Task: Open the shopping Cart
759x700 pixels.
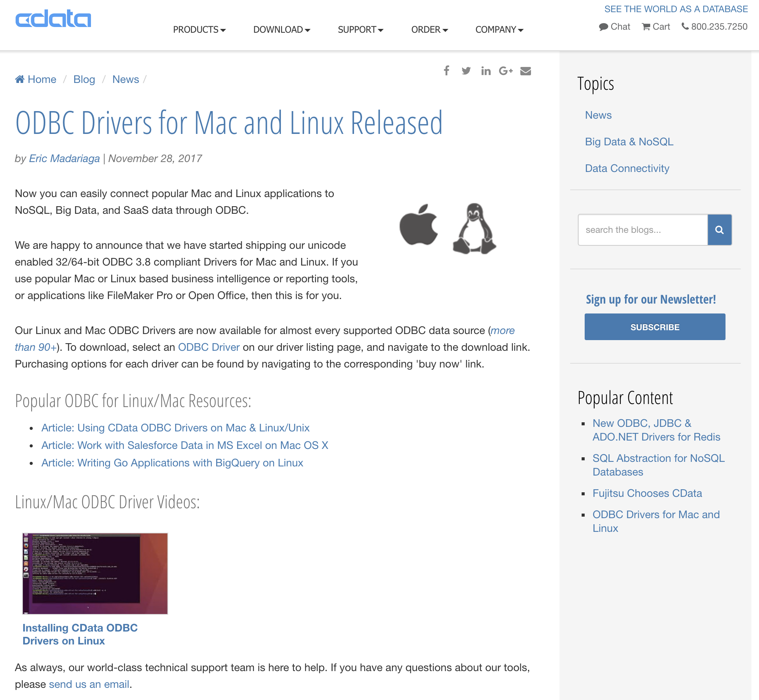Action: point(655,27)
